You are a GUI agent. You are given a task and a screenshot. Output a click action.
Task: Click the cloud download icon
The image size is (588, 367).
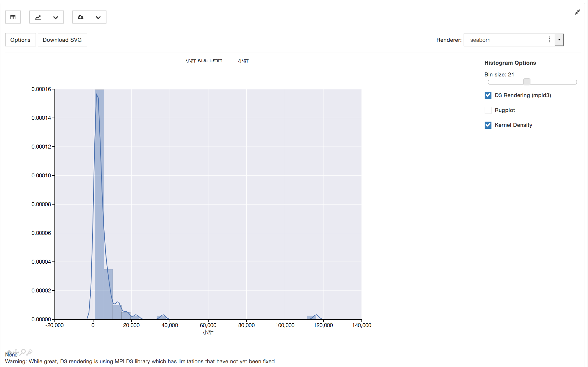[x=80, y=17]
